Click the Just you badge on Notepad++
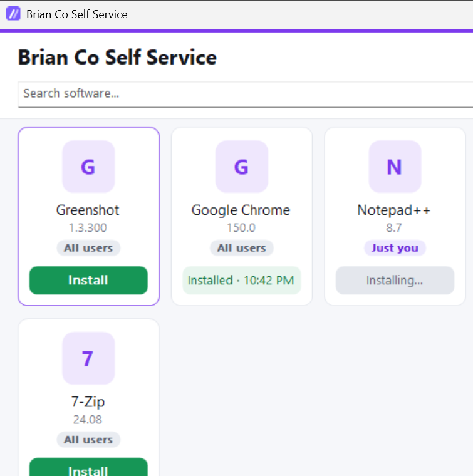The height and width of the screenshot is (476, 473). (x=395, y=248)
